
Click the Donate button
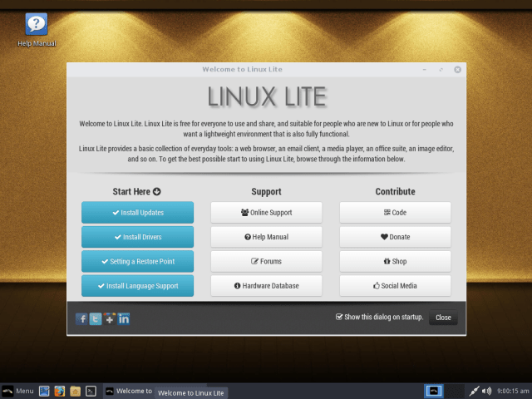point(396,237)
